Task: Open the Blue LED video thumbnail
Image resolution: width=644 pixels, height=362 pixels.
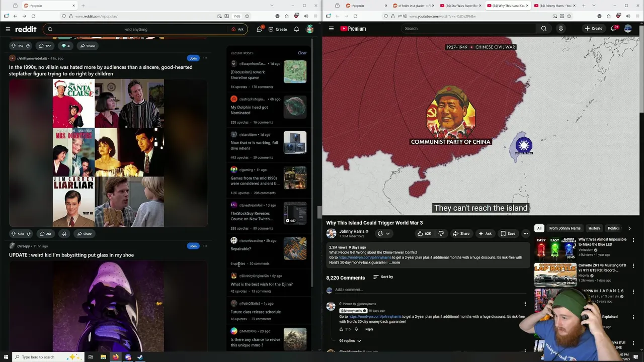Action: click(x=555, y=248)
